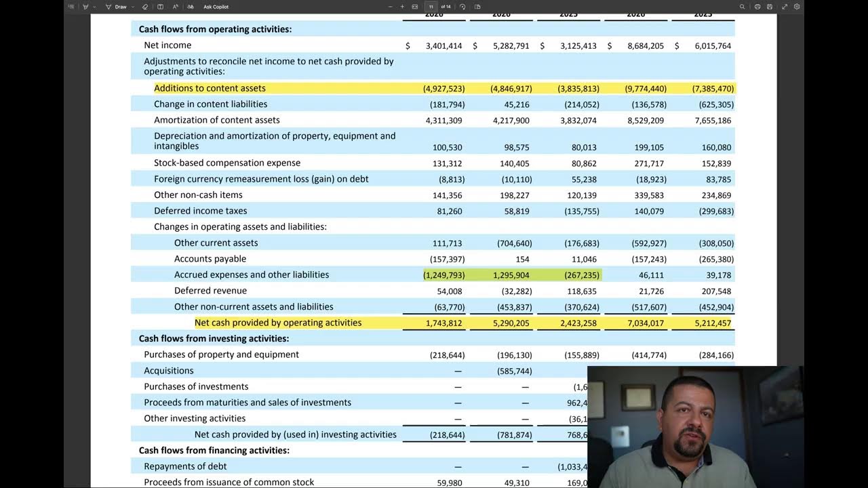The image size is (868, 488).
Task: Zoom out with the minus icon
Action: click(391, 7)
